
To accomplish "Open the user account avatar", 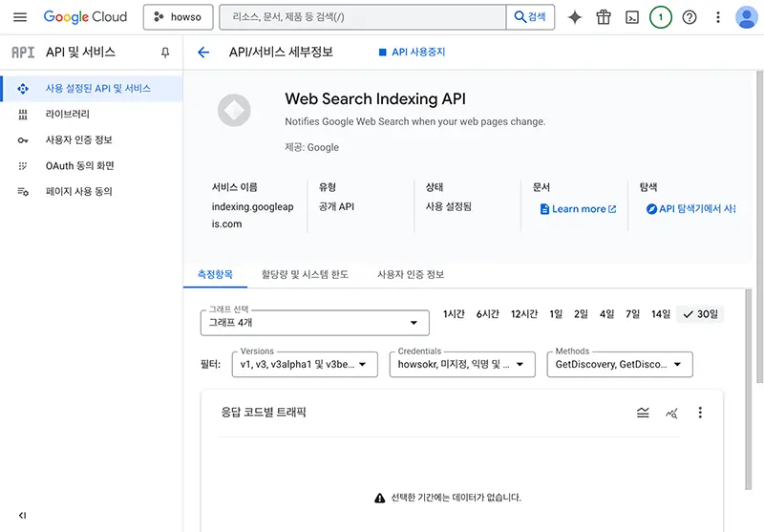I will point(746,17).
